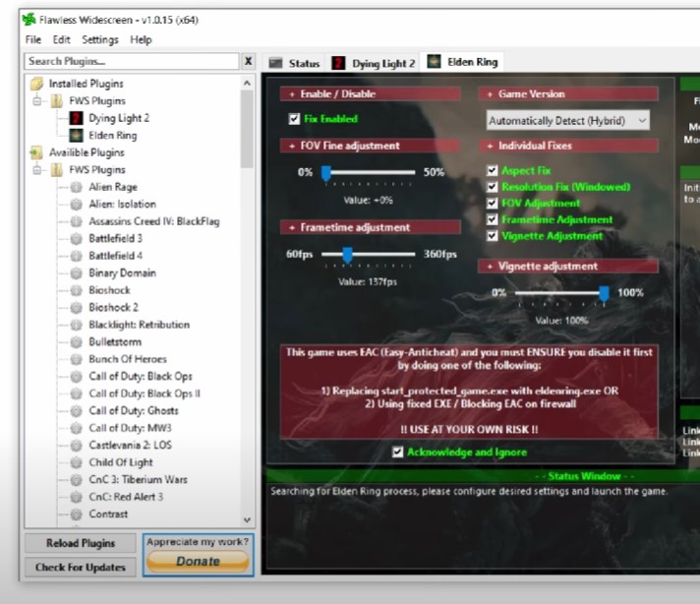This screenshot has height=604, width=700.
Task: Click the FOV Fine adjustment slider handle
Action: click(326, 173)
